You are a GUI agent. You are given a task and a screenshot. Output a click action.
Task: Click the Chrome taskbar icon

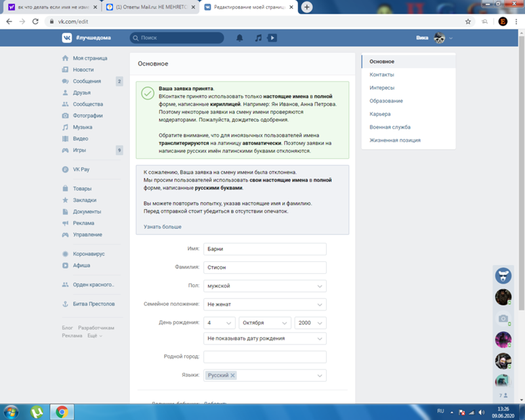(62, 411)
